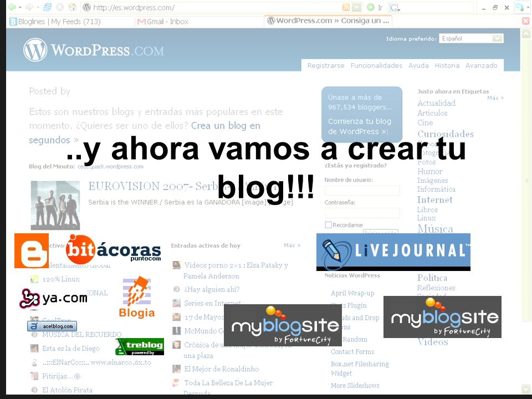Screen dimensions: 532x399
Task: Open the Música tag
Action: pos(436,228)
